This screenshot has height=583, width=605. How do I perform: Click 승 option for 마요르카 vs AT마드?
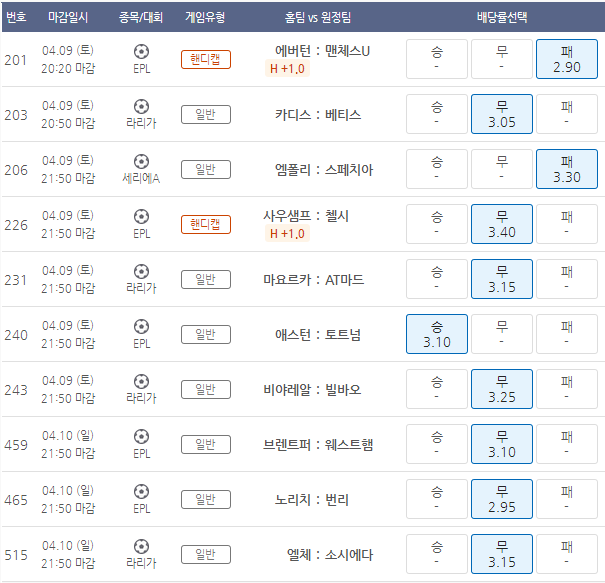[x=437, y=279]
